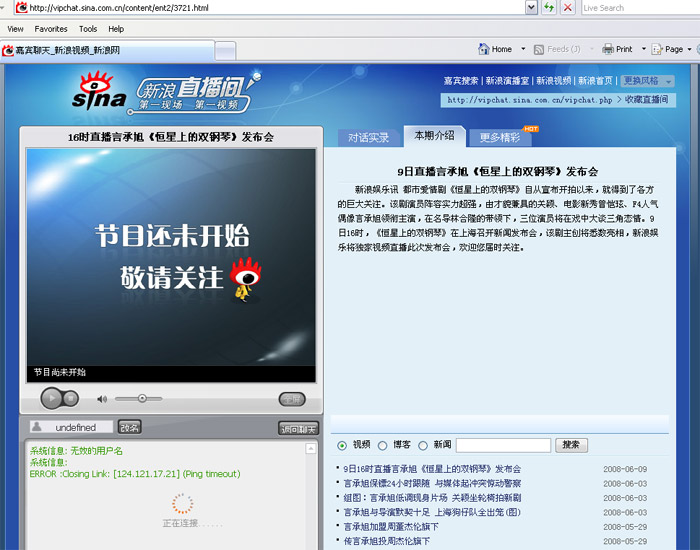The height and width of the screenshot is (550, 700).
Task: Open the Favorites menu
Action: pos(51,29)
